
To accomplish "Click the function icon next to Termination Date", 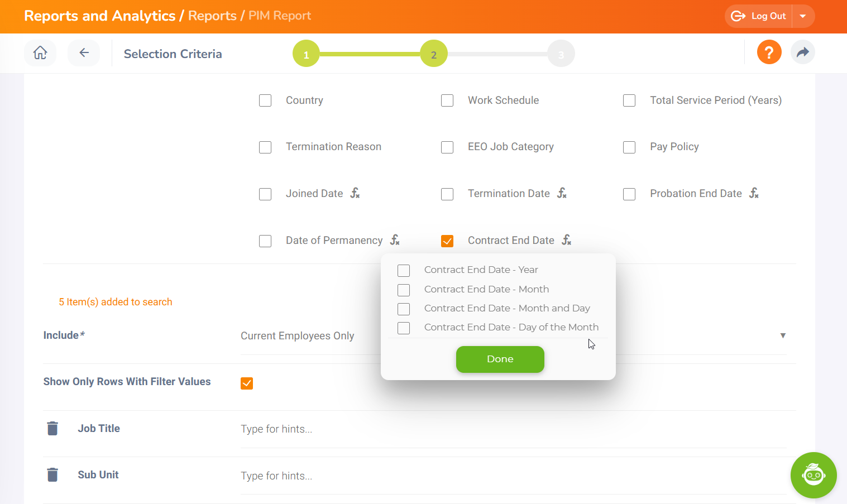I will pos(562,193).
